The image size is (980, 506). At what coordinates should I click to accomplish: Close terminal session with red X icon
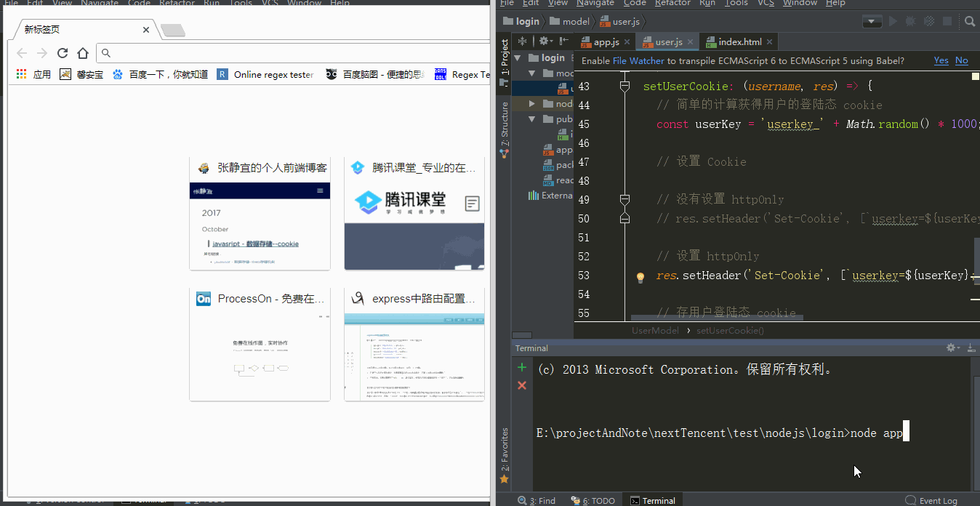(521, 385)
